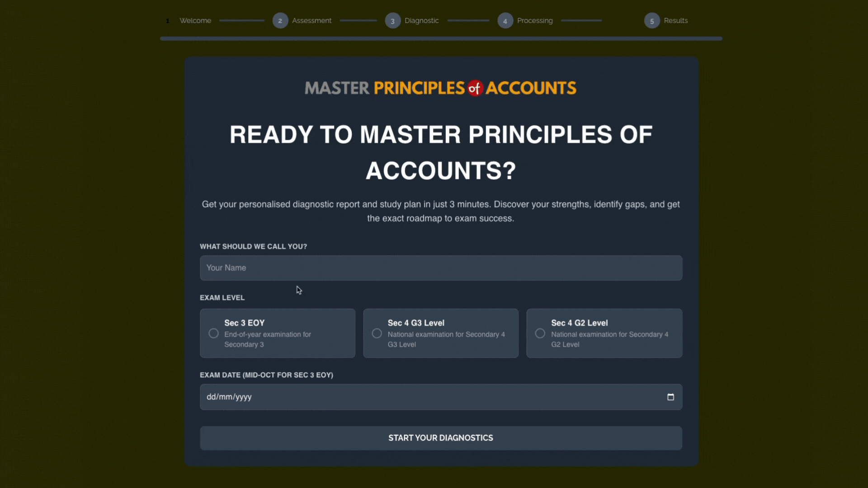The width and height of the screenshot is (868, 488).
Task: Click the overall progress bar under steps
Action: click(441, 39)
